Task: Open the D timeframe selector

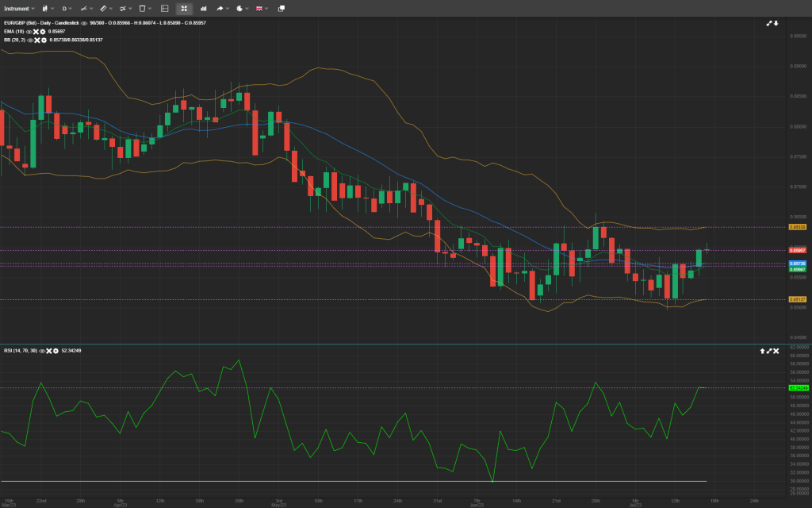Action: pos(67,9)
